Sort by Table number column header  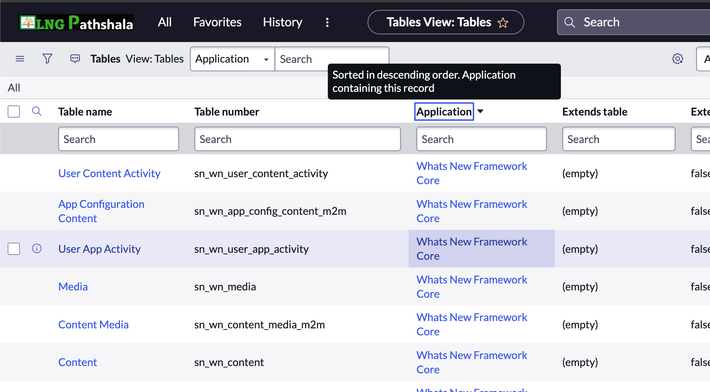click(x=227, y=112)
